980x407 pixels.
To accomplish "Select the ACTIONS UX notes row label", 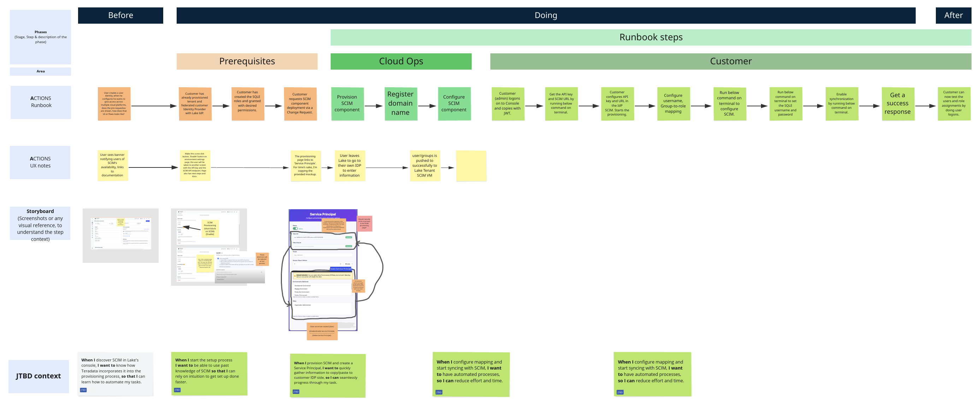I will click(40, 162).
